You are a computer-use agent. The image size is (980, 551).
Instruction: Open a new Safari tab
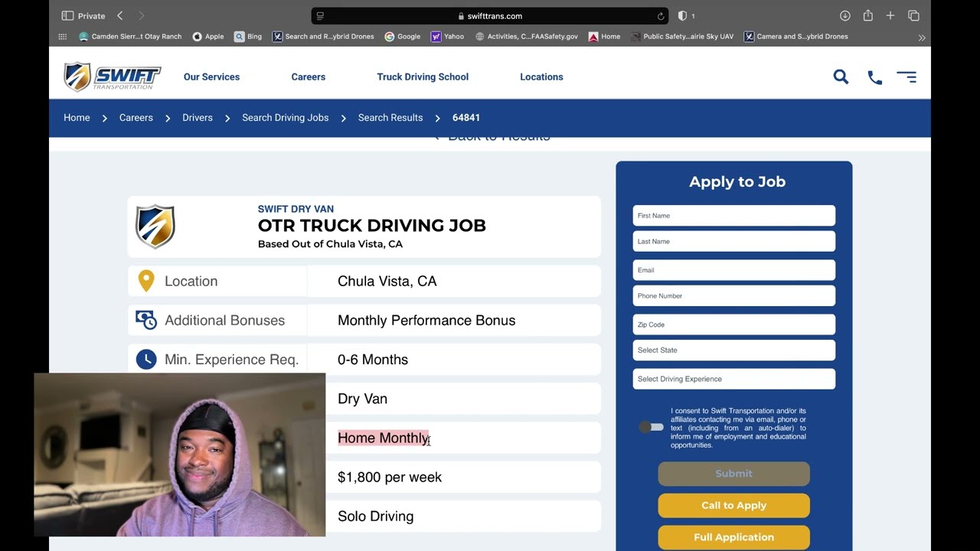(890, 15)
